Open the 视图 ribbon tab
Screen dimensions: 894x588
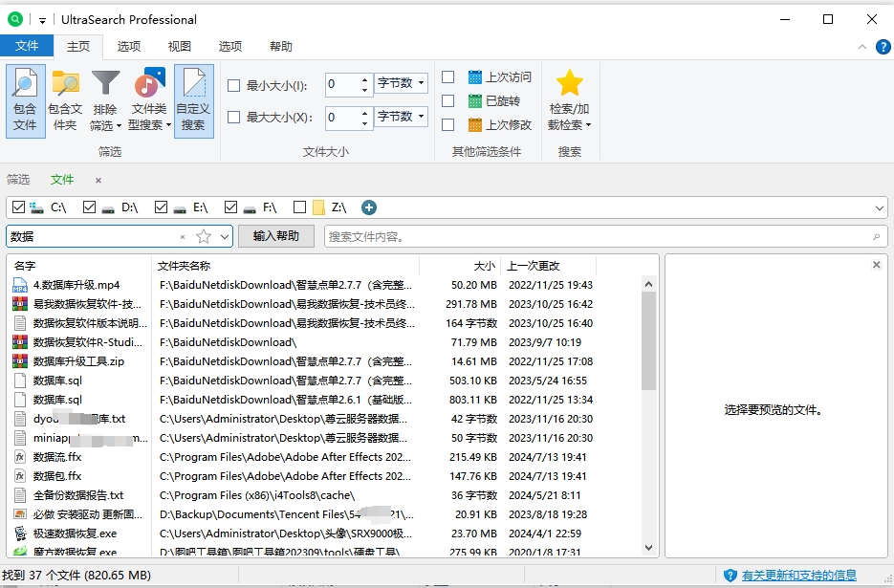(180, 46)
